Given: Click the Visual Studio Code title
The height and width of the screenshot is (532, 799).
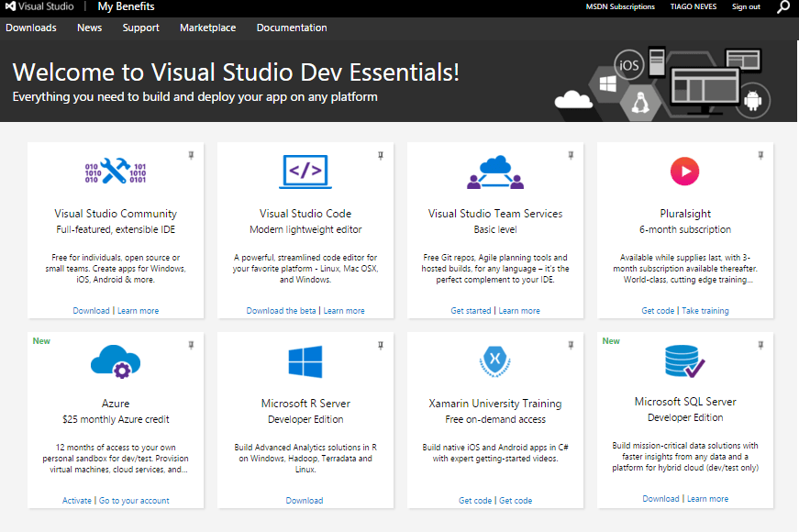Looking at the screenshot, I should pos(305,214).
